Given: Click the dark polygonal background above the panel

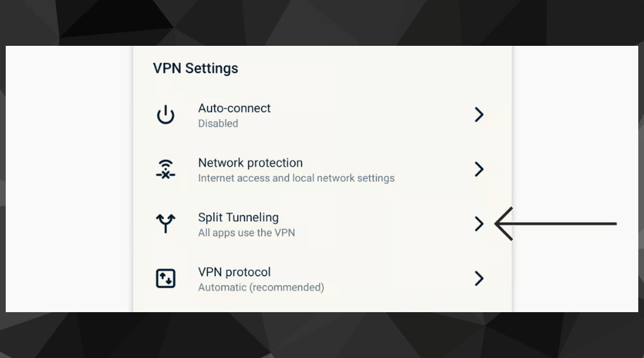Looking at the screenshot, I should click(322, 21).
